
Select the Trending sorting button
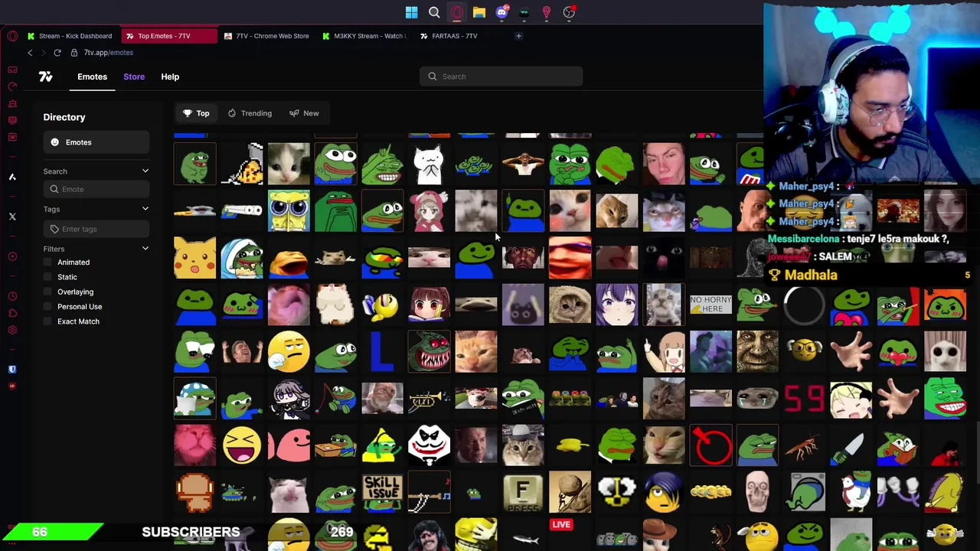(250, 113)
